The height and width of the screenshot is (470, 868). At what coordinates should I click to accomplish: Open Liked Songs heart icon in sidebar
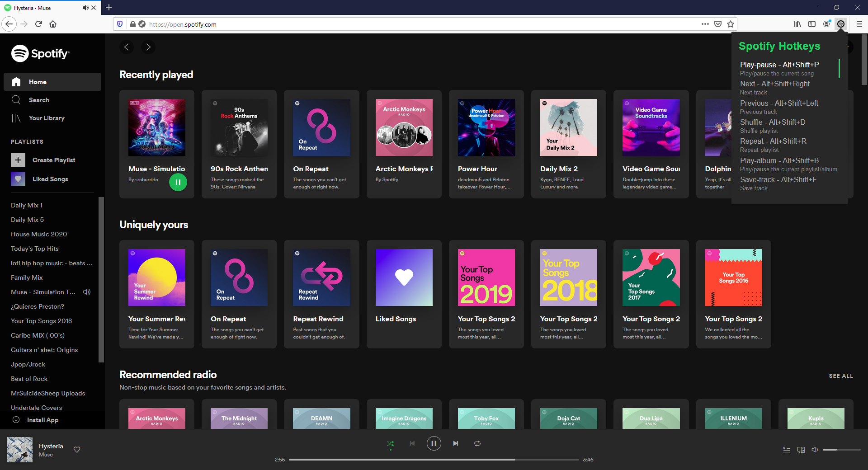click(18, 179)
